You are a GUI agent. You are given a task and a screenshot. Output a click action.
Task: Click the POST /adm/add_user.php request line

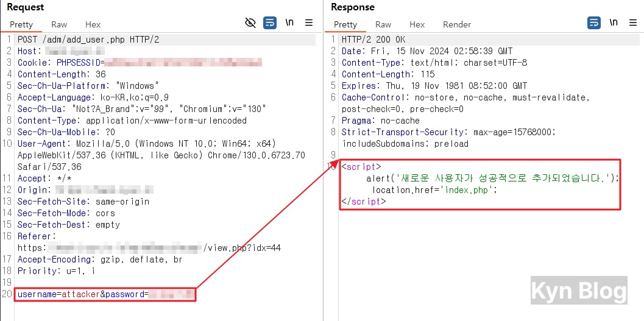click(x=88, y=40)
